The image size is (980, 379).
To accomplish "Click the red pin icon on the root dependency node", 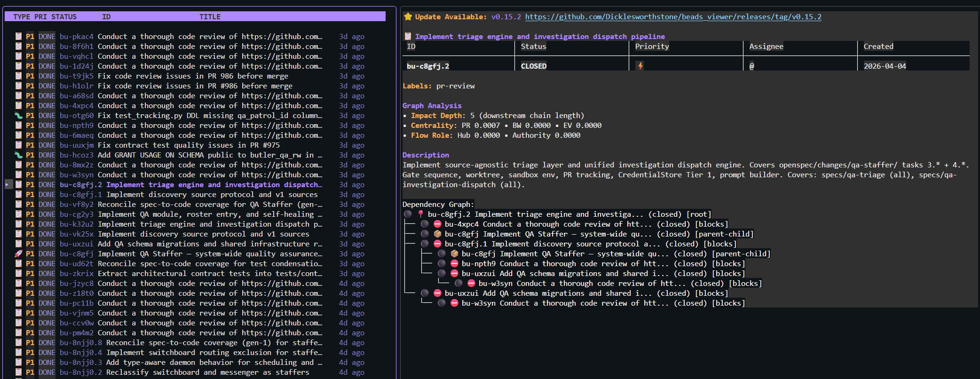I will coord(420,214).
